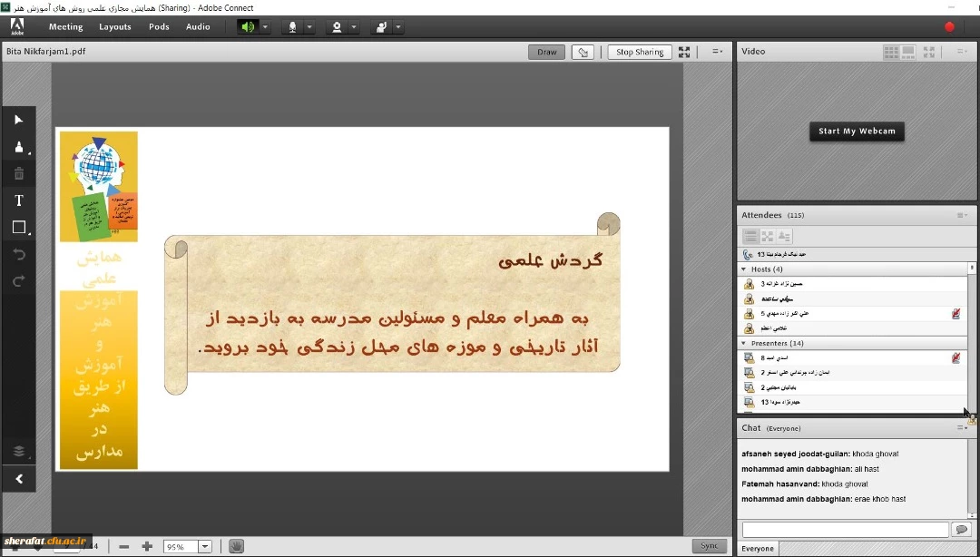Click the full screen icon in Share pod
The width and height of the screenshot is (980, 557).
pyautogui.click(x=684, y=53)
